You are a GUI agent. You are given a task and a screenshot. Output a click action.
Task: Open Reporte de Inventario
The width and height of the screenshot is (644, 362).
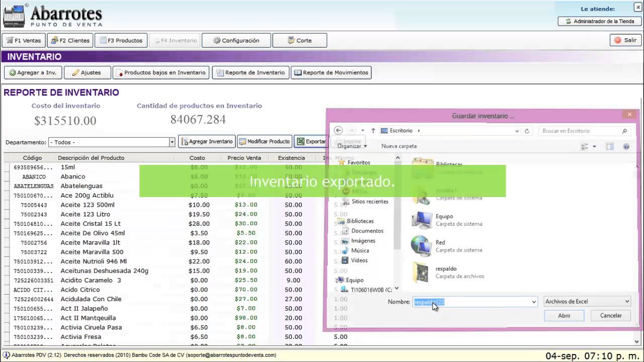251,72
